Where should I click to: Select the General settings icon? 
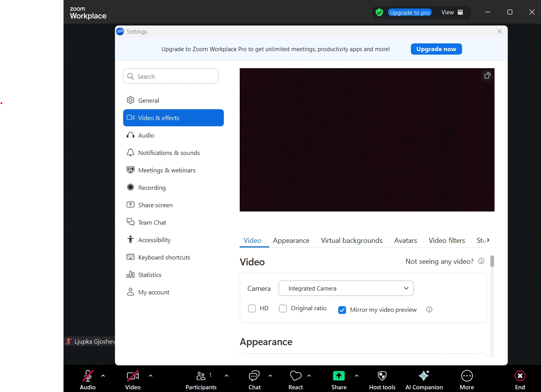[131, 100]
